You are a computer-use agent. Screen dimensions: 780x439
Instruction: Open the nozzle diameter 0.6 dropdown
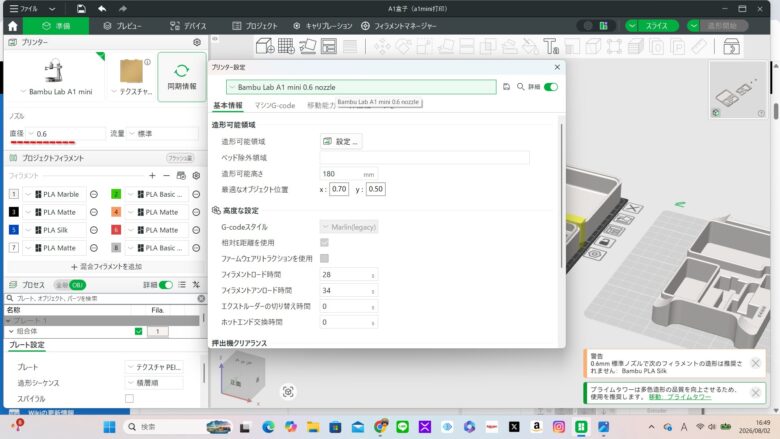tap(66, 134)
